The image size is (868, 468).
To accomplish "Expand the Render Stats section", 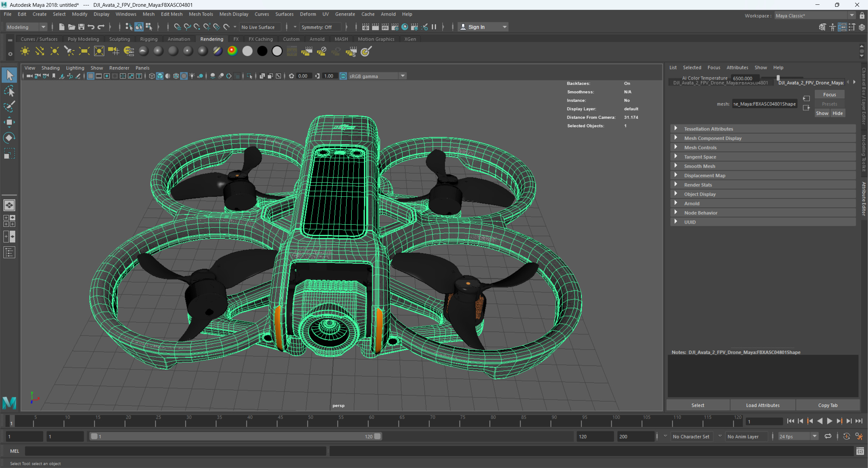I will (x=763, y=185).
